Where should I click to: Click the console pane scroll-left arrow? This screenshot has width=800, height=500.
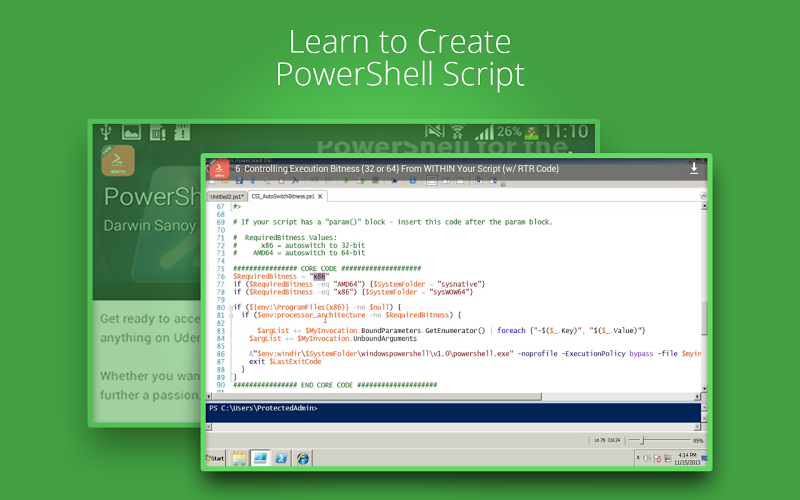(x=209, y=427)
